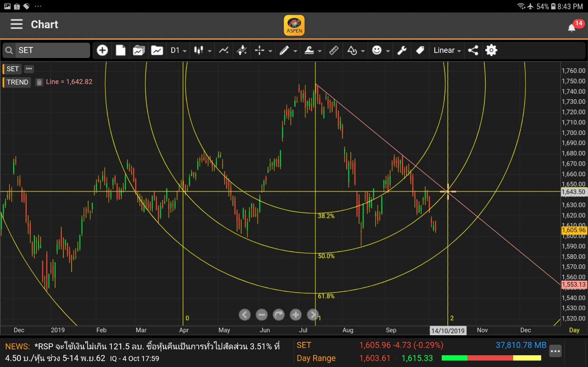
Task: Open the D1 timeframe dropdown
Action: [x=178, y=50]
